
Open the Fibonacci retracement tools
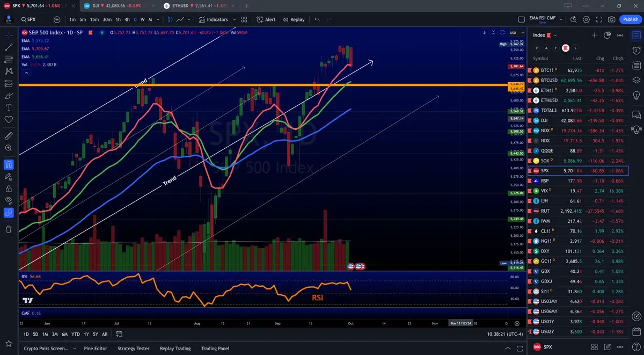(9, 59)
